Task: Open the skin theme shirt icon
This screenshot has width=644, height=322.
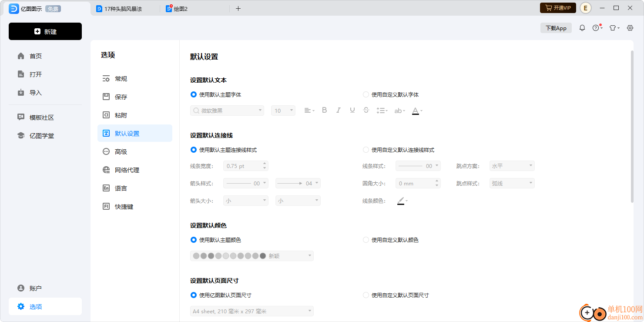Action: coord(614,28)
